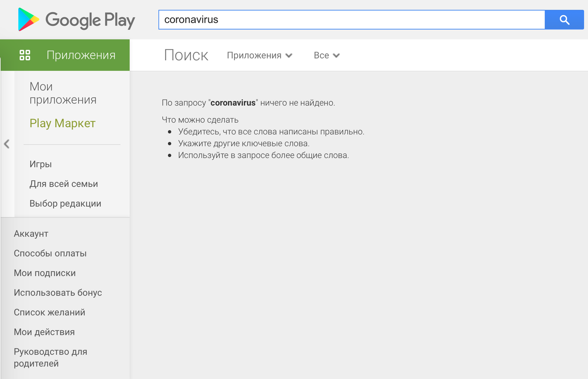Image resolution: width=588 pixels, height=379 pixels.
Task: Open Руководство для родителей link
Action: 50,357
